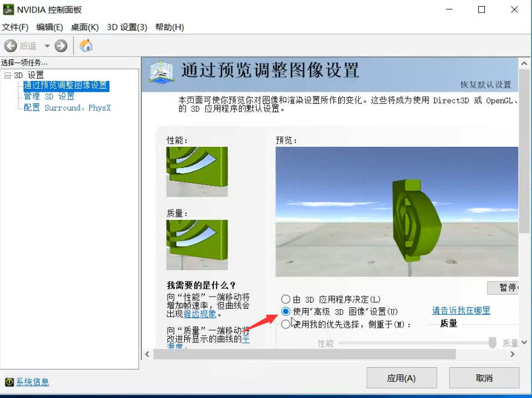The image size is (532, 398).
Task: Click horizontal scrollbar right arrow
Action: point(513,355)
